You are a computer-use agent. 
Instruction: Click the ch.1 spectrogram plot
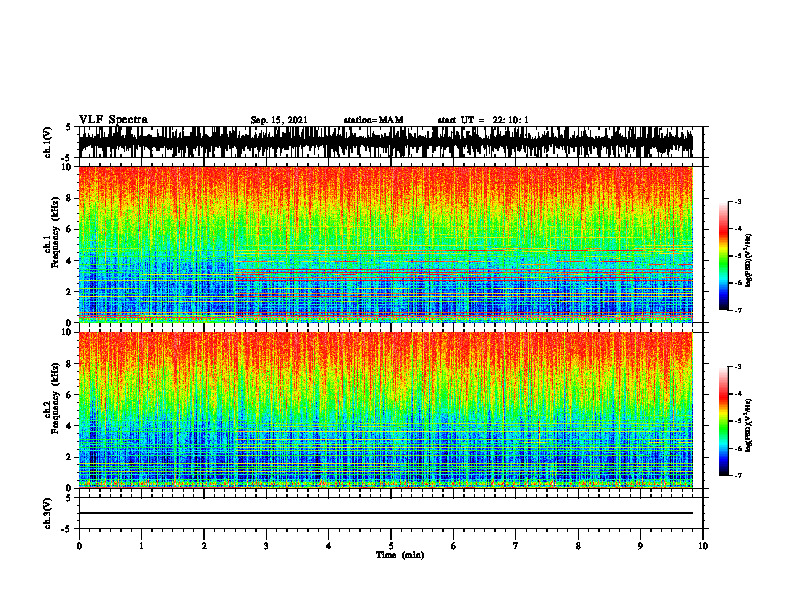coord(386,244)
